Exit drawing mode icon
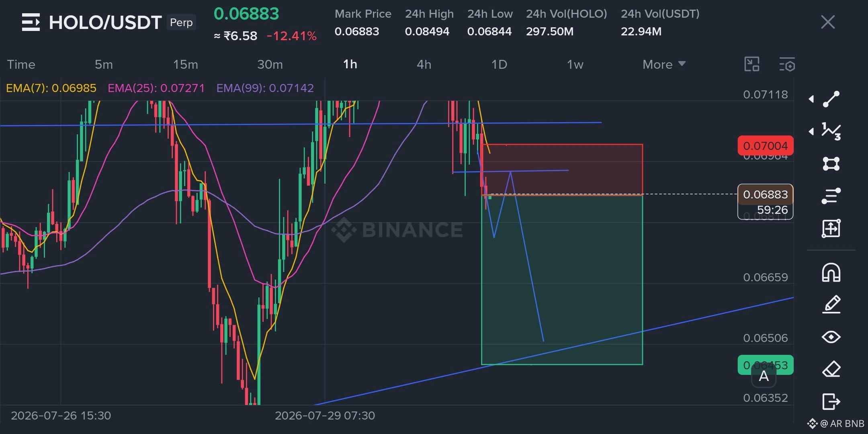868x434 pixels. point(831,401)
